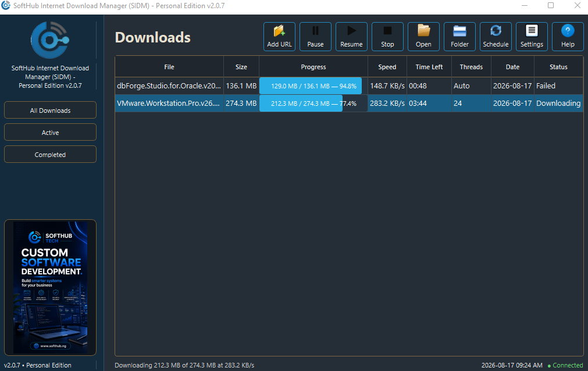Click the status bar download summary text
Image resolution: width=588 pixels, height=371 pixels.
coord(184,365)
